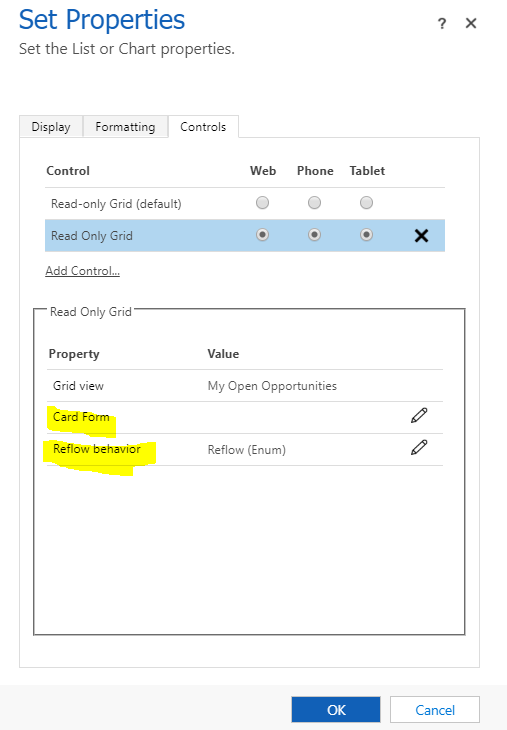
Task: Select the Grid view property row
Action: 245,385
